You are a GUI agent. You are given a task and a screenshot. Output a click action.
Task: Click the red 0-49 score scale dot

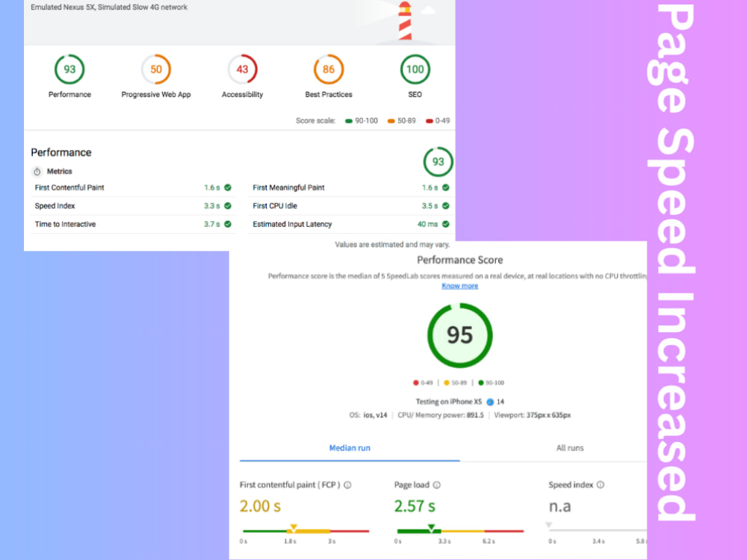(x=430, y=121)
